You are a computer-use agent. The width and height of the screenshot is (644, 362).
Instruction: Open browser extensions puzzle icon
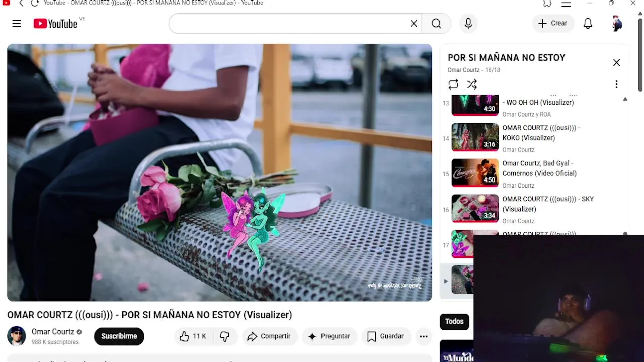(547, 3)
